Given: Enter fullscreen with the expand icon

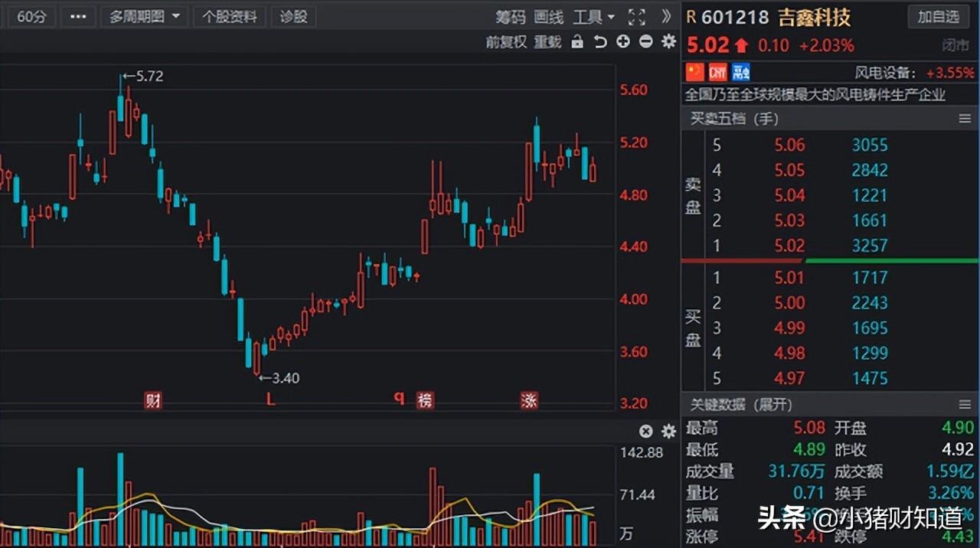Looking at the screenshot, I should [x=637, y=16].
